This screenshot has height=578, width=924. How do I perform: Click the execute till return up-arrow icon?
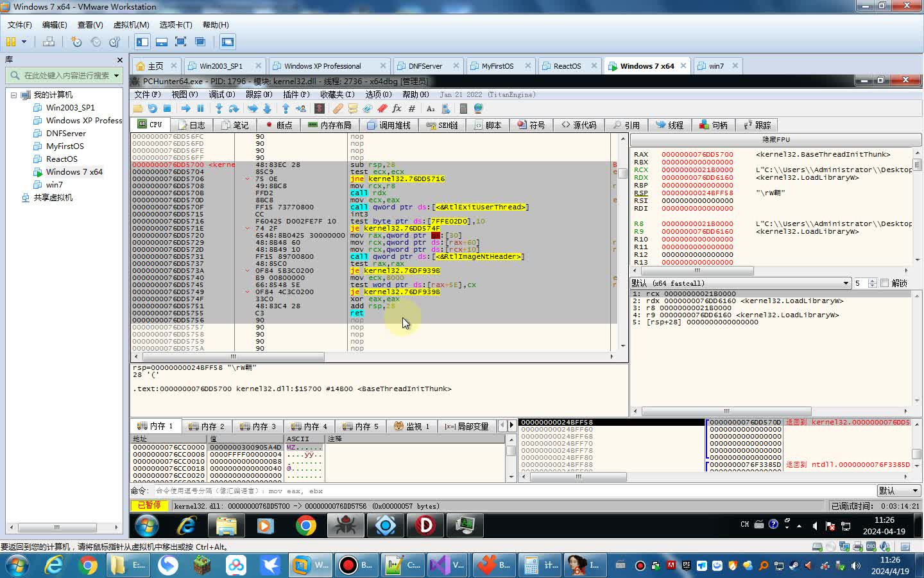coord(286,109)
